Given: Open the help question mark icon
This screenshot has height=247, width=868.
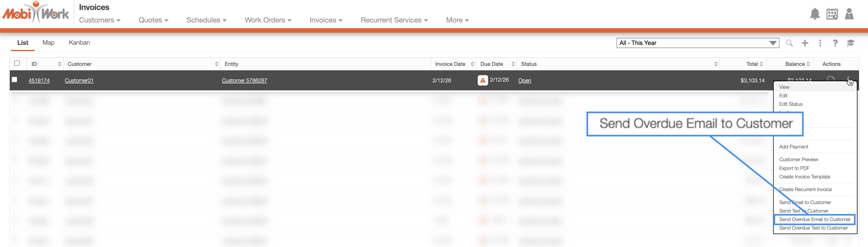Looking at the screenshot, I should click(835, 43).
